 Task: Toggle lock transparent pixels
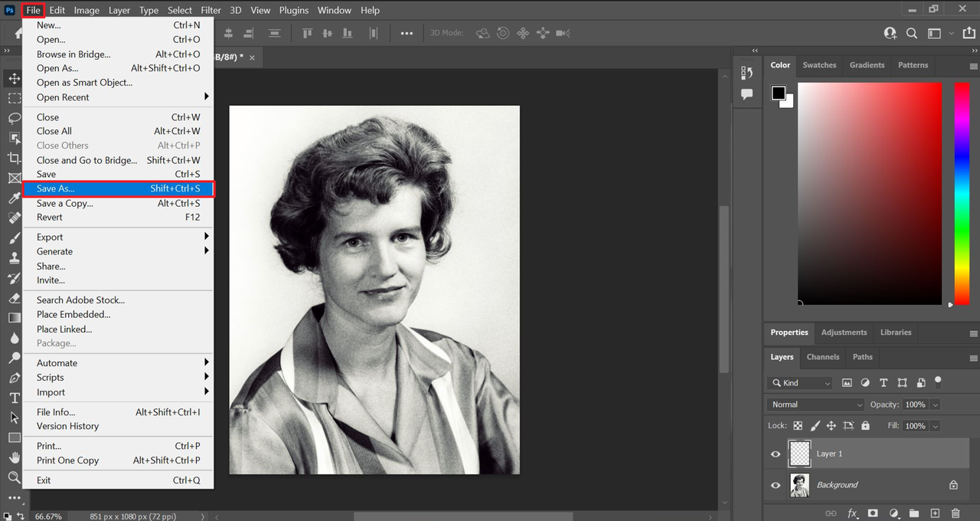tap(798, 426)
